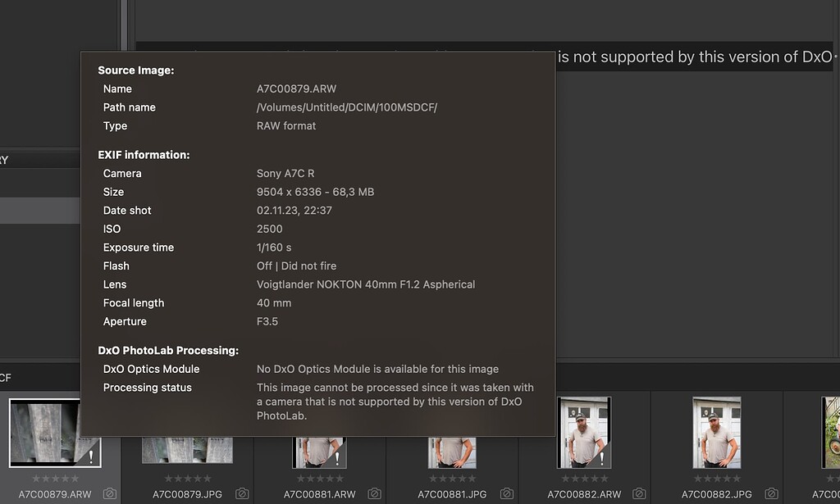
Task: Toggle the first star under A7C00882.JPG
Action: tap(697, 479)
